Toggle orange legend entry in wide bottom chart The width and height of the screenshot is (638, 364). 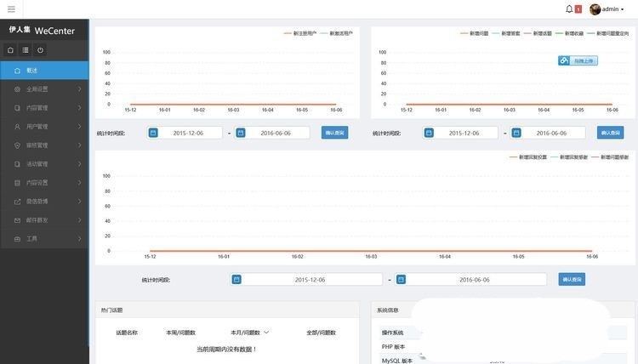pyautogui.click(x=528, y=157)
